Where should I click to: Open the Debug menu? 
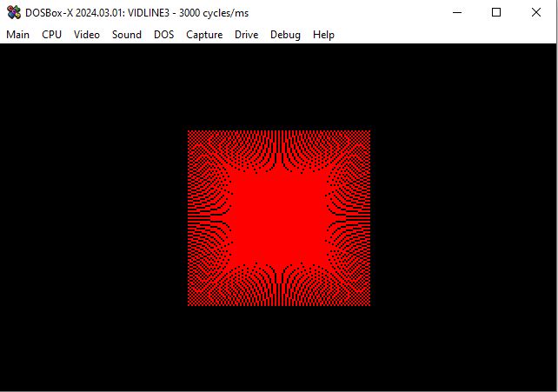[285, 35]
